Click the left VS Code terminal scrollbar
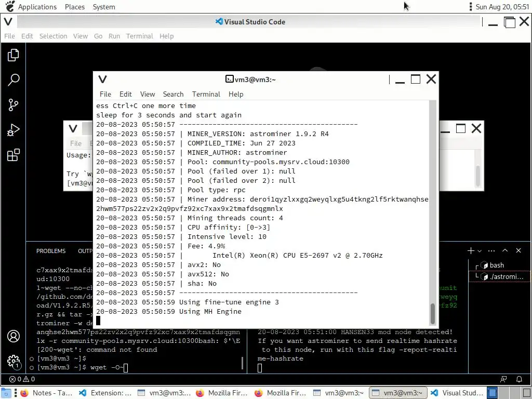Image resolution: width=532 pixels, height=399 pixels. click(242, 363)
